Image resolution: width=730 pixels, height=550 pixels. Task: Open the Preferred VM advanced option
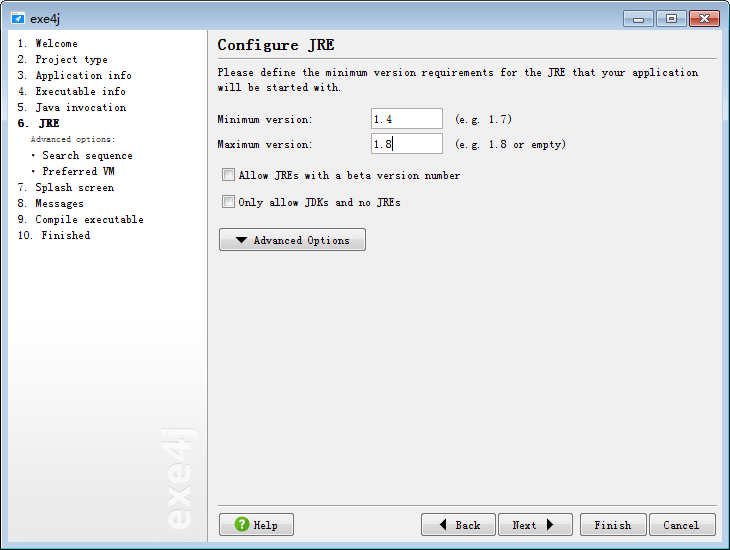pyautogui.click(x=78, y=172)
